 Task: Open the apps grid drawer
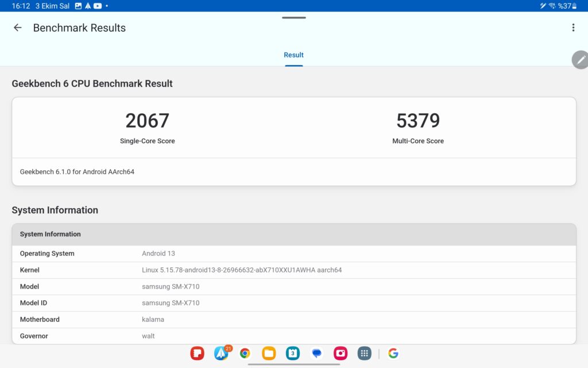point(365,354)
